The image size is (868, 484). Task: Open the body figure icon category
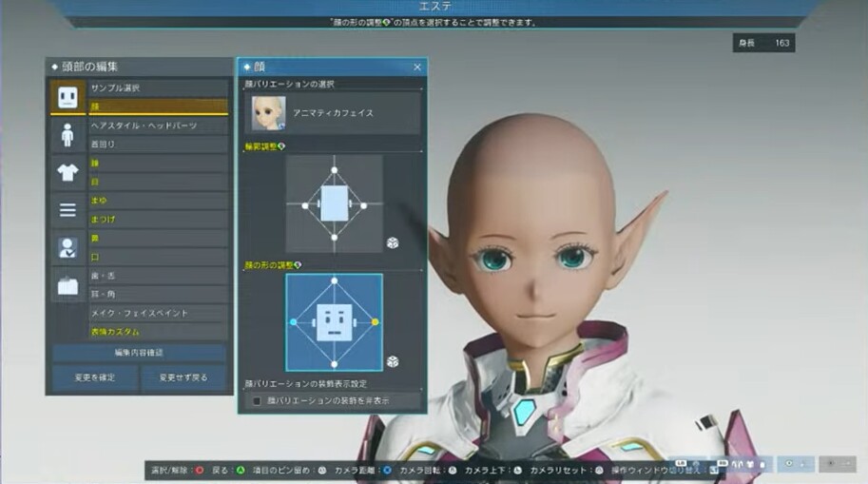pyautogui.click(x=68, y=135)
